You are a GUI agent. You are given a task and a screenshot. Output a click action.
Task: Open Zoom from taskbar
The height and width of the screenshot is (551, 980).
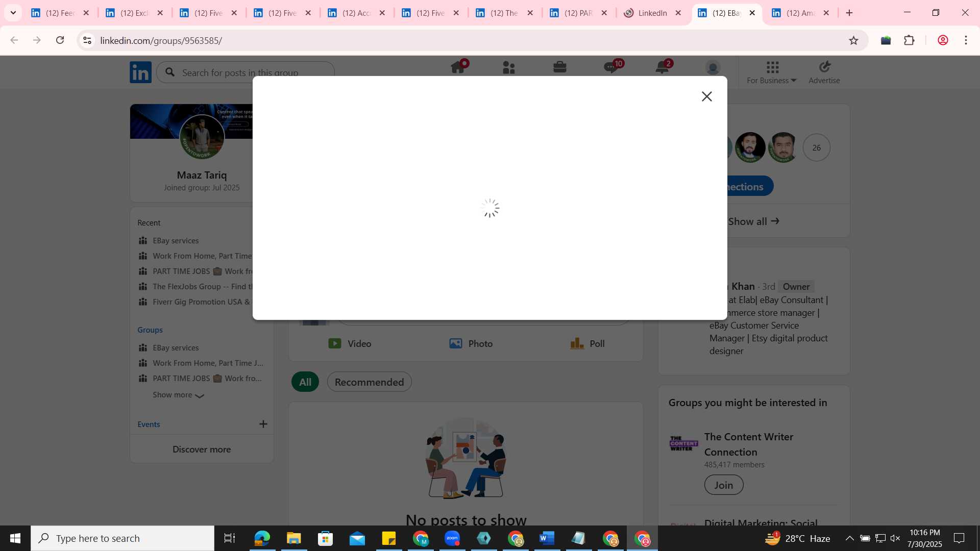point(452,538)
